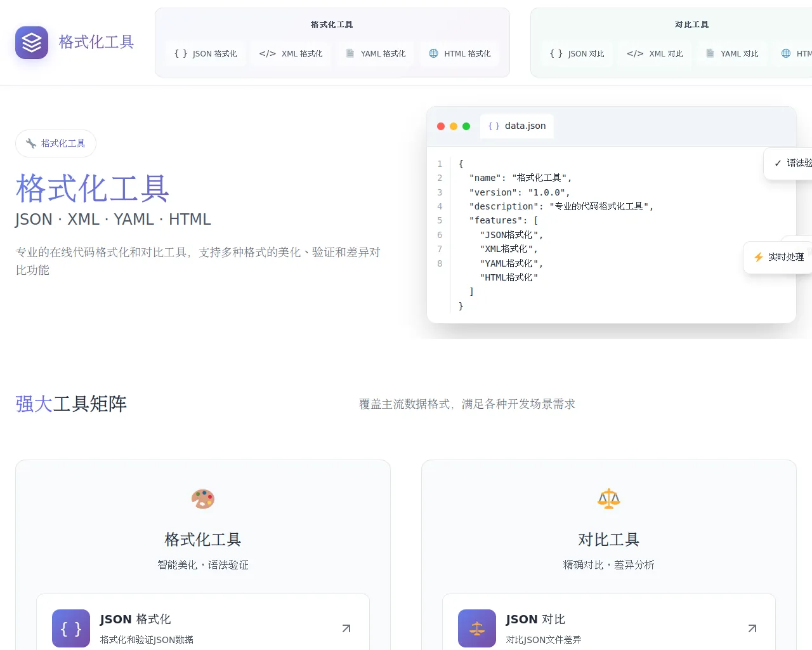This screenshot has height=650, width=812.
Task: Click the purple layers logo icon
Action: coord(32,43)
